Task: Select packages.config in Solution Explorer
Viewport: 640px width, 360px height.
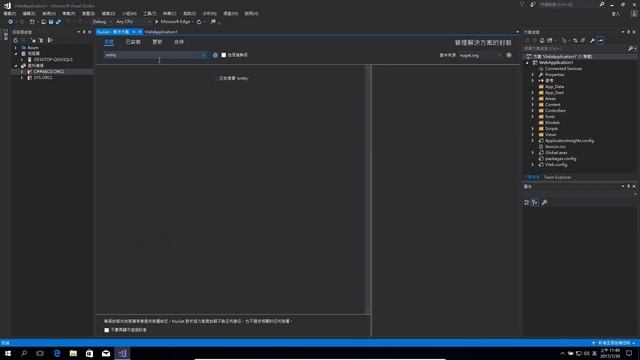Action: (x=560, y=158)
